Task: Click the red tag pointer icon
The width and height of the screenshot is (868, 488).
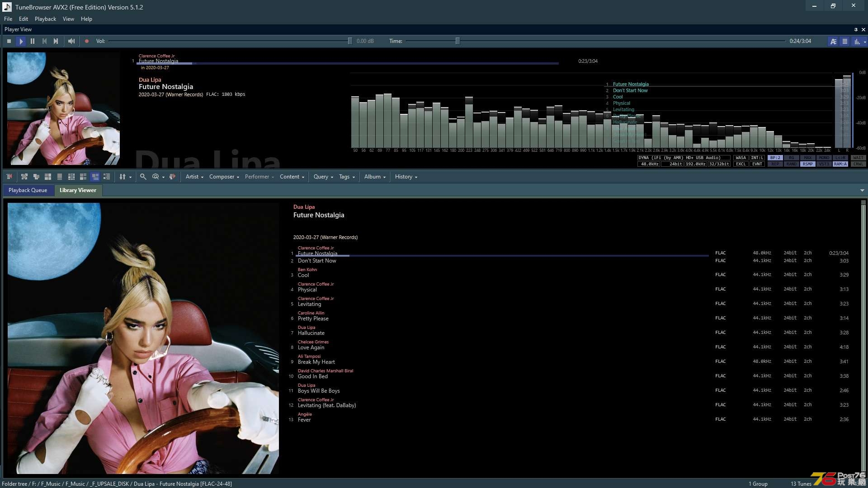Action: click(x=172, y=177)
